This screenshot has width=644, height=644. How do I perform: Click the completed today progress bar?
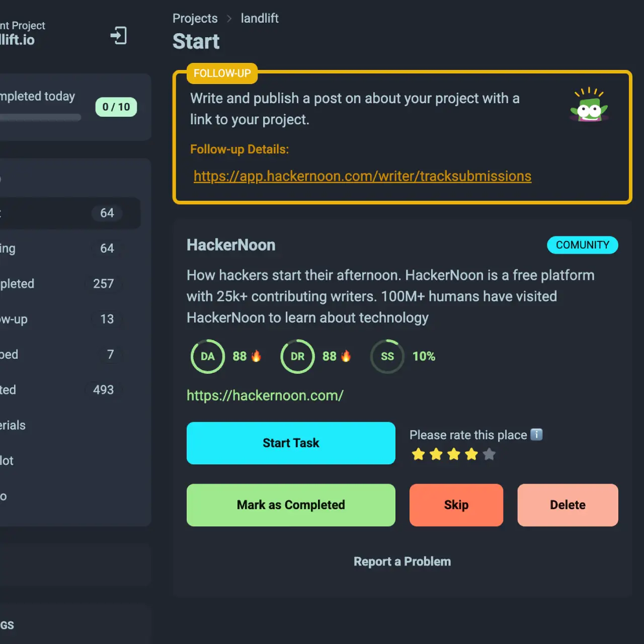[40, 117]
